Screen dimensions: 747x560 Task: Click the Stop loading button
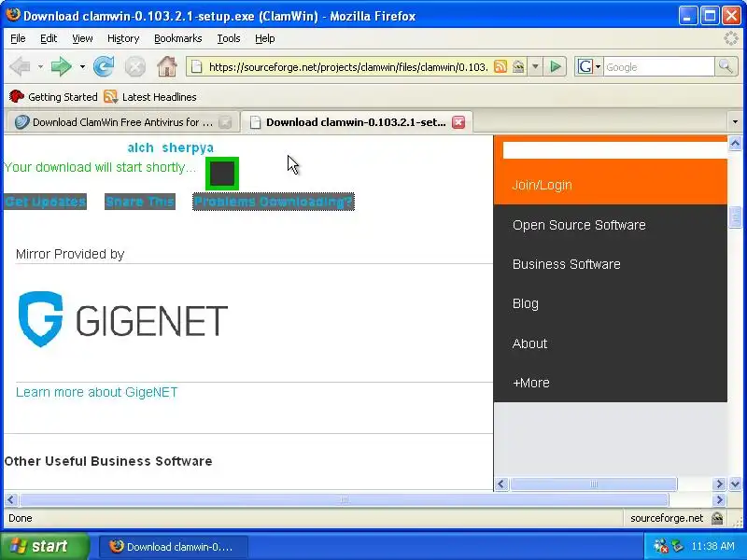click(135, 66)
